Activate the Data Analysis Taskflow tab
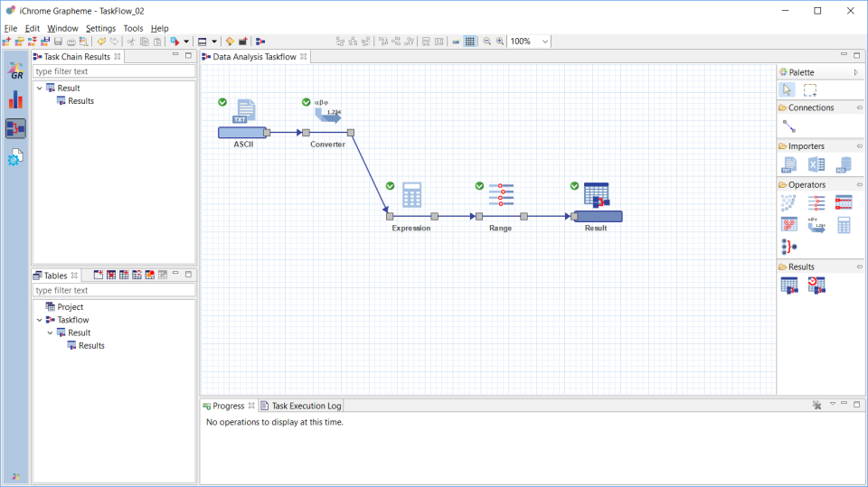The width and height of the screenshot is (868, 487). coord(255,56)
